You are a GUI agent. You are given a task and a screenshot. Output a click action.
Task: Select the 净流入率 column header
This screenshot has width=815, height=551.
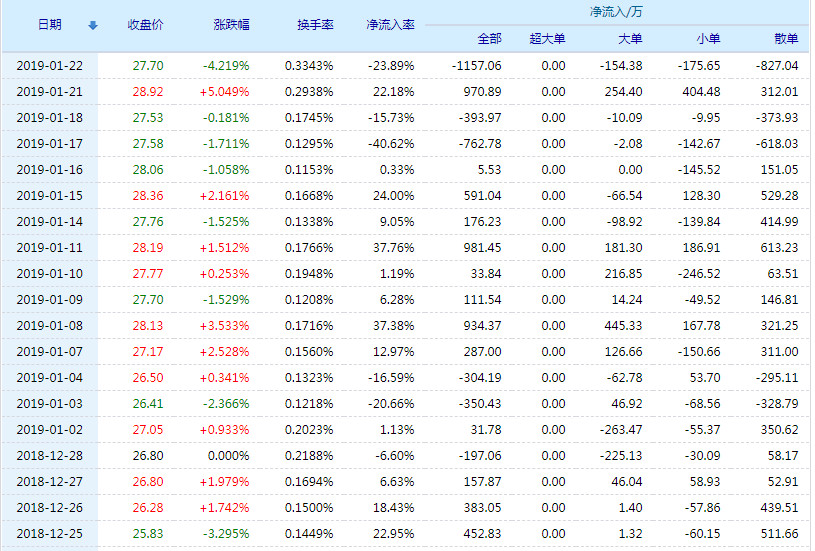pos(390,25)
